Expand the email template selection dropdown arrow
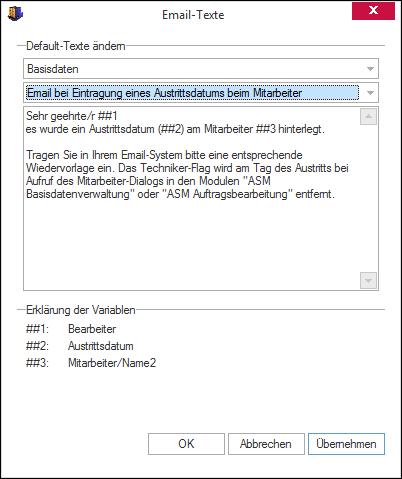The image size is (402, 479). click(x=370, y=93)
